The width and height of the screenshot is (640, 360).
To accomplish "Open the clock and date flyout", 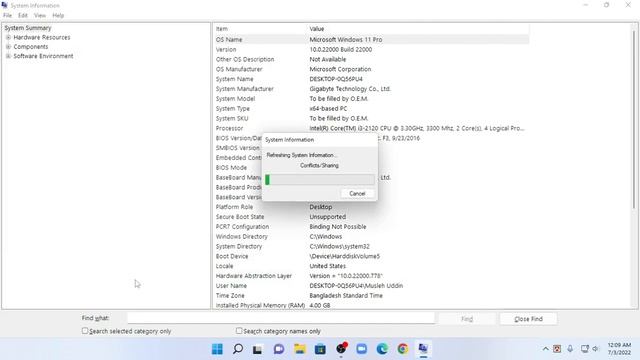I will point(619,349).
